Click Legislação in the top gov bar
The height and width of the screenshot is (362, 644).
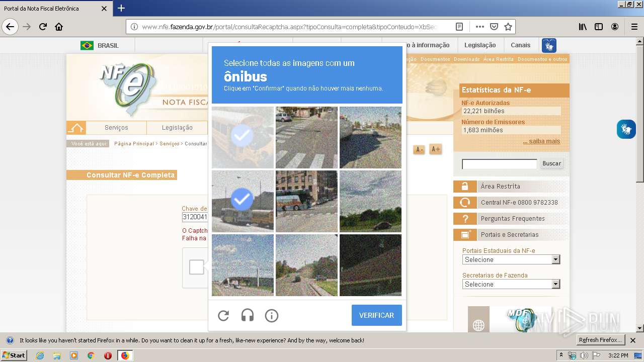tap(480, 45)
